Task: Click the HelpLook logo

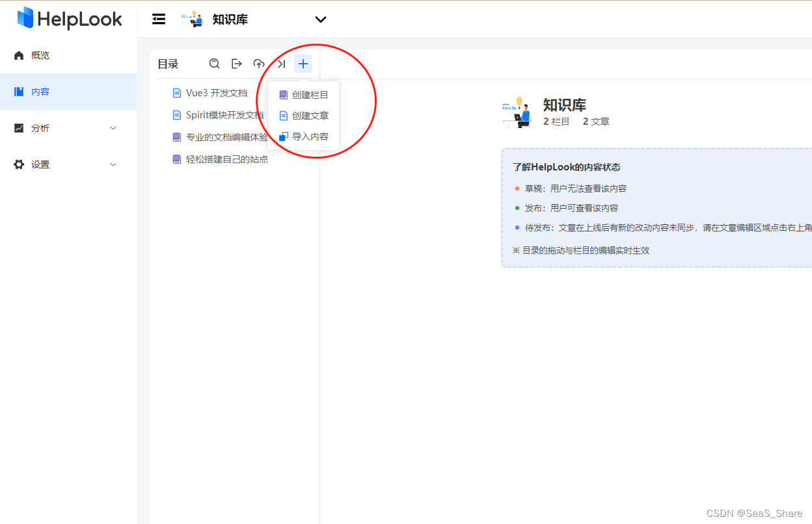Action: click(70, 19)
